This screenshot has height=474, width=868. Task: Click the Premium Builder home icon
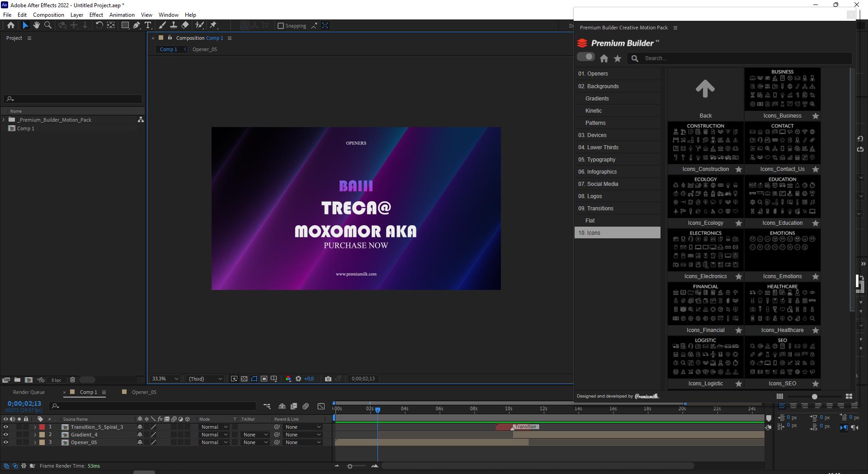point(604,58)
